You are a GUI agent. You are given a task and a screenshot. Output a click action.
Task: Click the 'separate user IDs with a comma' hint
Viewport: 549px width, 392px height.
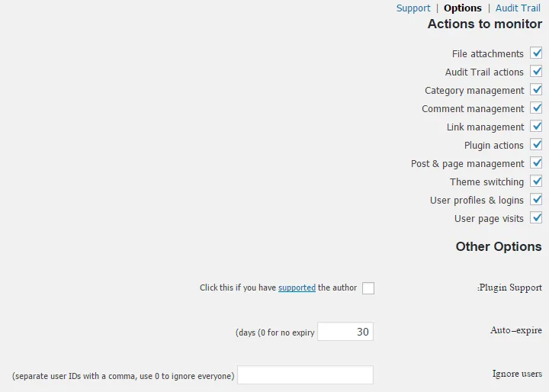pyautogui.click(x=124, y=376)
